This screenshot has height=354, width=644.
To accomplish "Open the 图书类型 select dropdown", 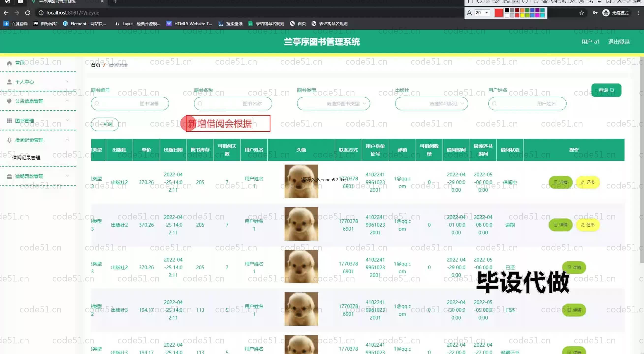I will point(333,103).
